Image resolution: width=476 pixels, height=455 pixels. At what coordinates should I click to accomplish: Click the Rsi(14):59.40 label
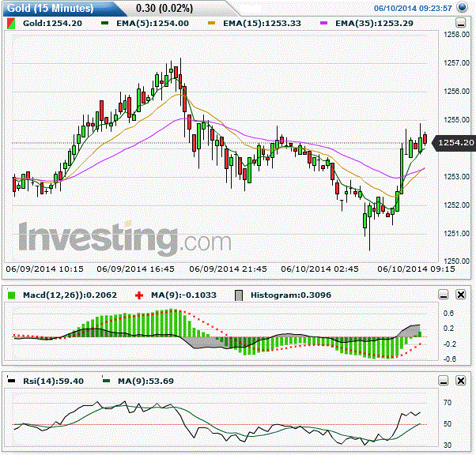pos(54,381)
